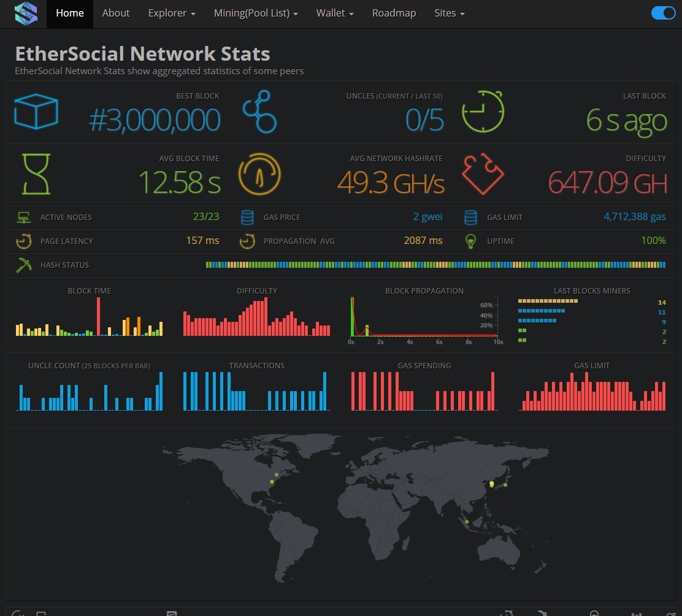Open the About page
The height and width of the screenshot is (616, 682).
(x=116, y=13)
